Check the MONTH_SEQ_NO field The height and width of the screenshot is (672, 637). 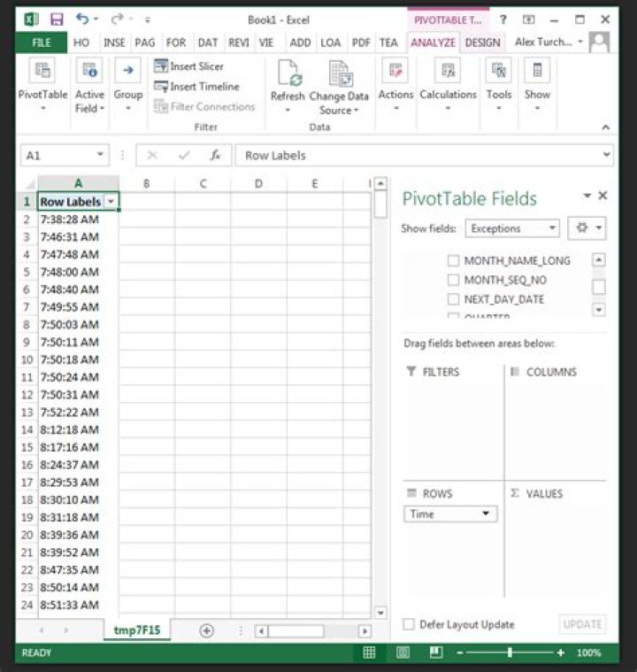pos(453,280)
